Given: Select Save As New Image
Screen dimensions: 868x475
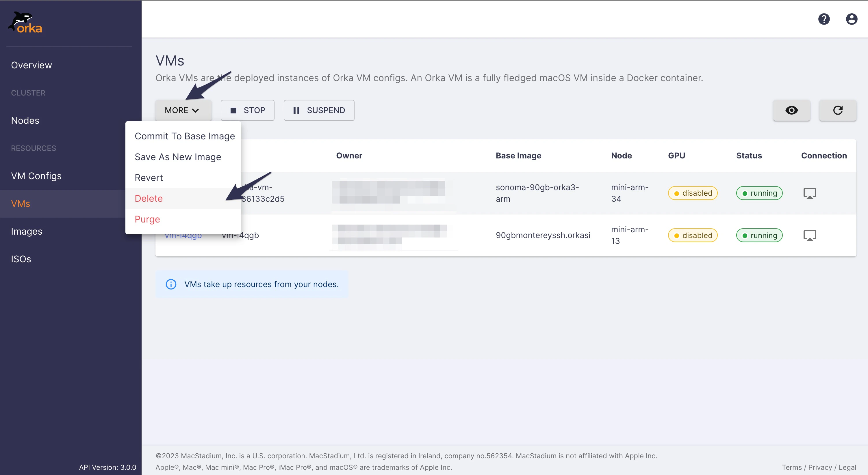Looking at the screenshot, I should click(x=178, y=157).
